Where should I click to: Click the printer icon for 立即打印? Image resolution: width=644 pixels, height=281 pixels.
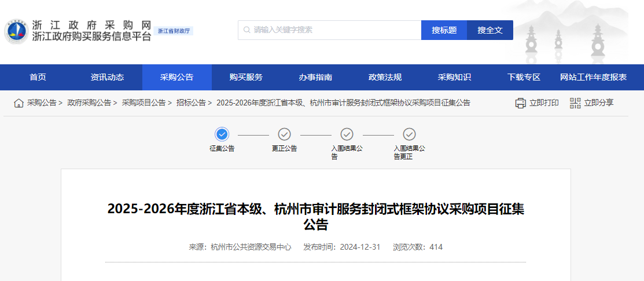pos(520,103)
